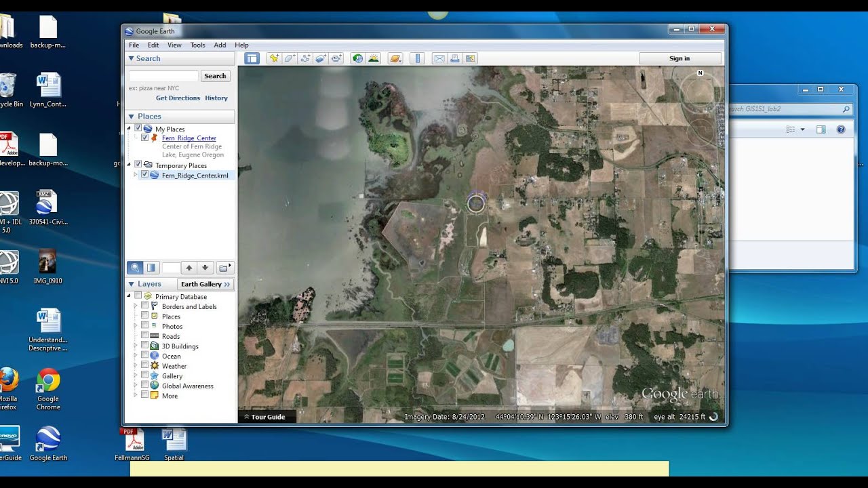The height and width of the screenshot is (488, 868).
Task: Open the Tools menu
Action: click(197, 45)
